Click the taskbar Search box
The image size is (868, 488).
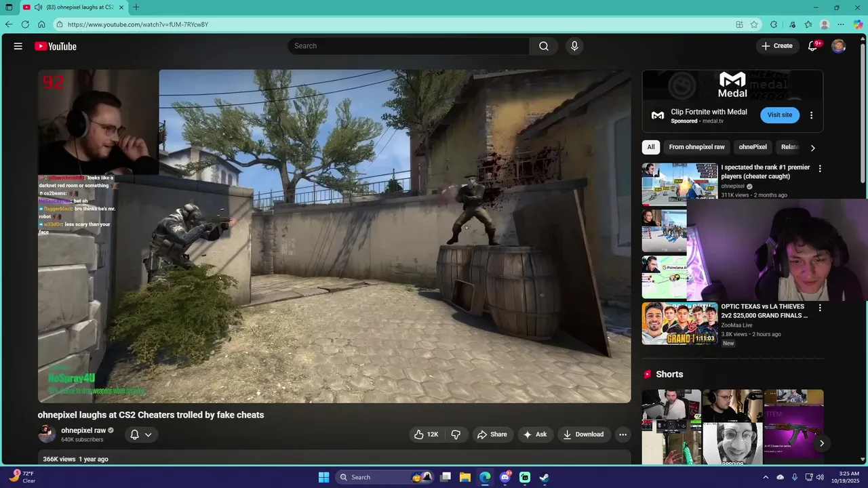click(x=386, y=477)
